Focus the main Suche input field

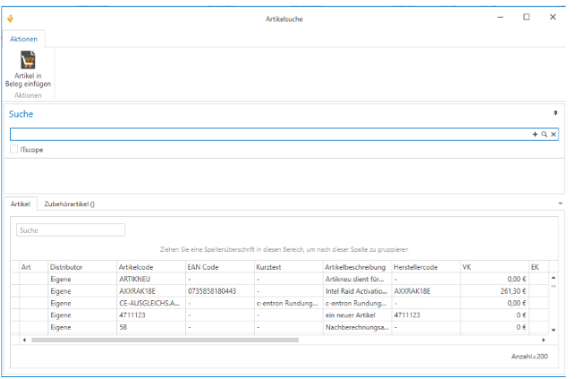point(268,134)
